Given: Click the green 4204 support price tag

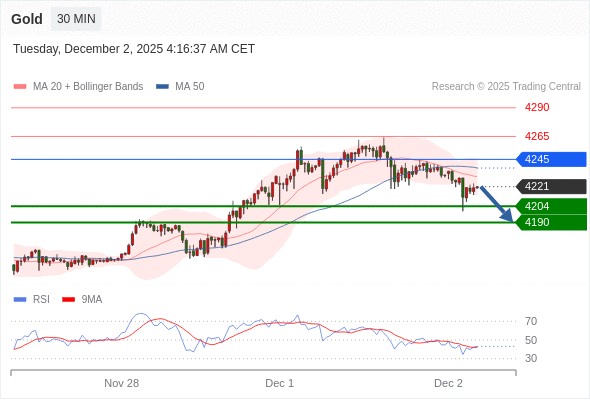Looking at the screenshot, I should coord(551,206).
